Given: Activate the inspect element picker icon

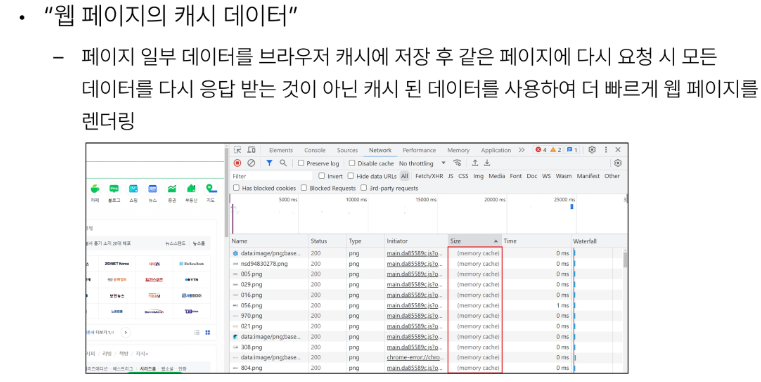Looking at the screenshot, I should [238, 150].
